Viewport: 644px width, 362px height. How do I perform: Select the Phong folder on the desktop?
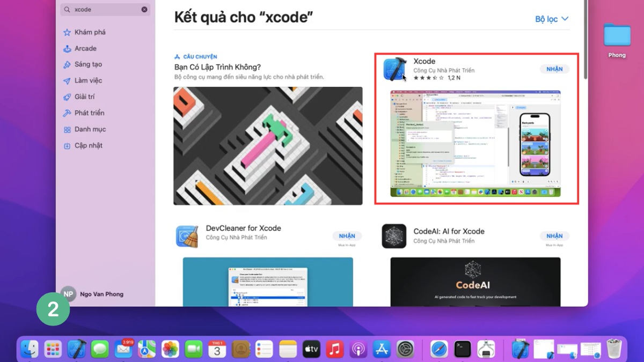[x=617, y=40]
